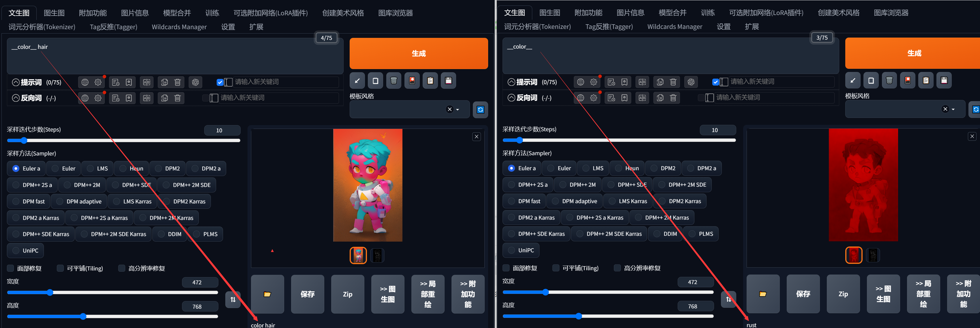Click the globe translate icon beside 提示词
This screenshot has width=980, height=328.
pyautogui.click(x=85, y=82)
